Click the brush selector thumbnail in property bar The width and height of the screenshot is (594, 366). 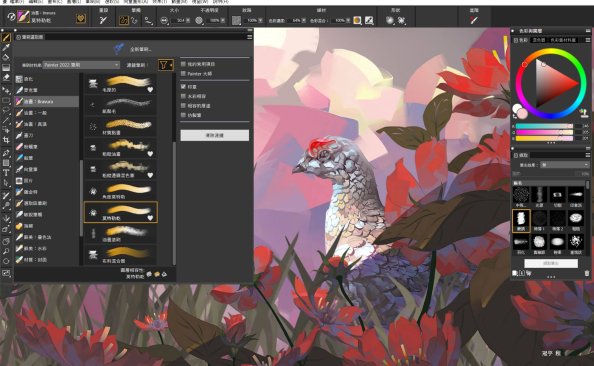23,17
